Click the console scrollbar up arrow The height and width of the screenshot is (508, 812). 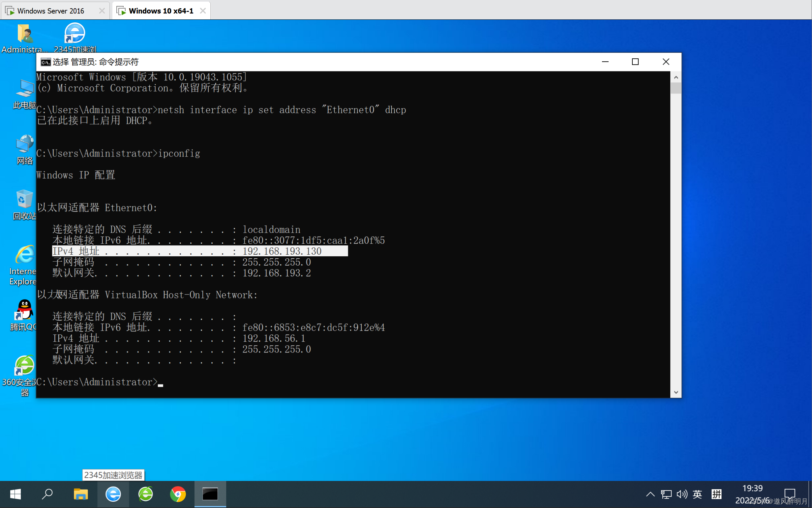676,77
